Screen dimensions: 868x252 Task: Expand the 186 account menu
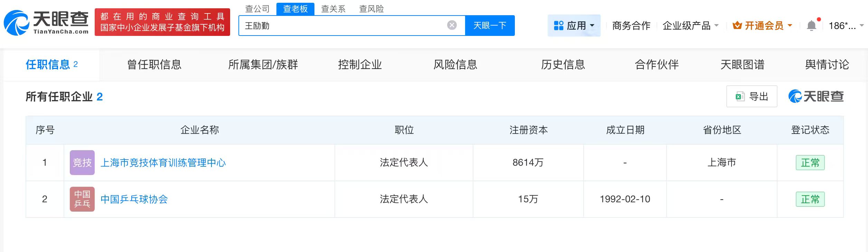click(861, 26)
